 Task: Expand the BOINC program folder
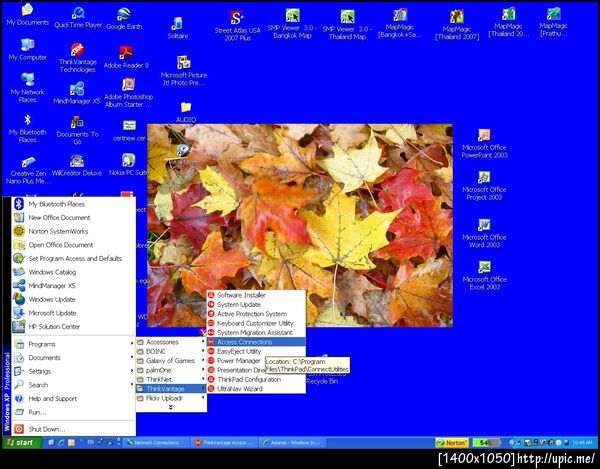[171, 351]
